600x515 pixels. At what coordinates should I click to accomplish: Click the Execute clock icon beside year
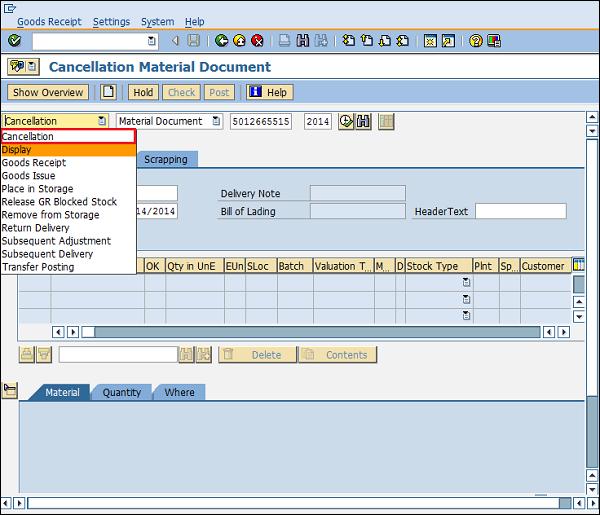pos(346,121)
